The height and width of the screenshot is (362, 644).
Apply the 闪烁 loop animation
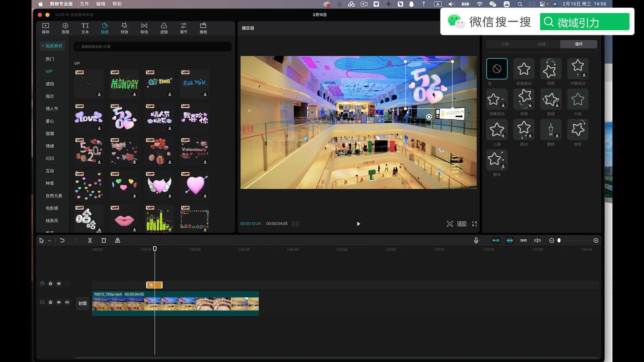click(578, 99)
